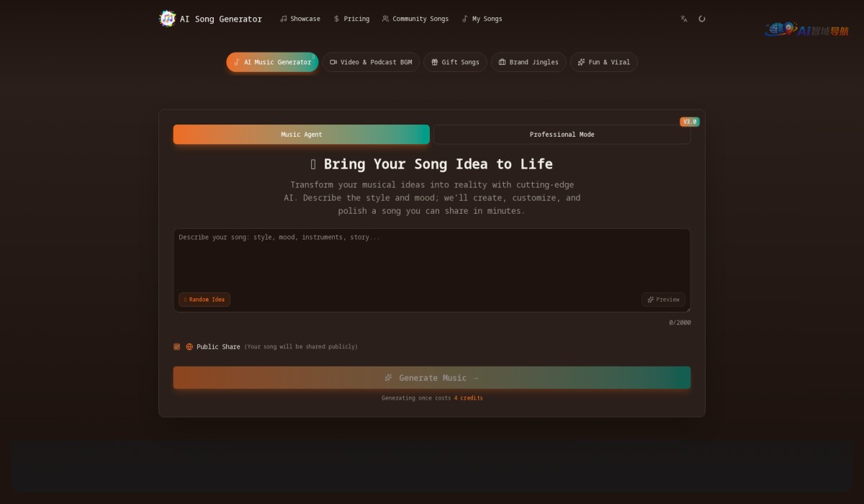
Task: Click the Generate Music button
Action: 431,377
